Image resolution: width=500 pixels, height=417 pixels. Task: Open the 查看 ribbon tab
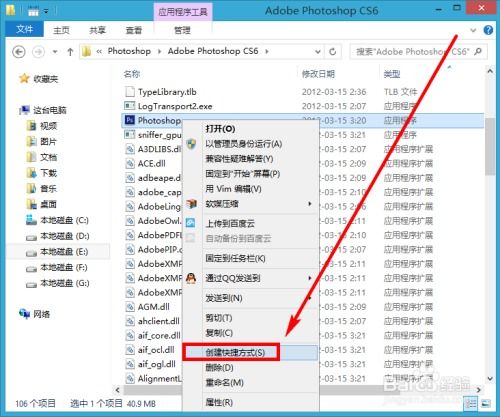pyautogui.click(x=134, y=30)
